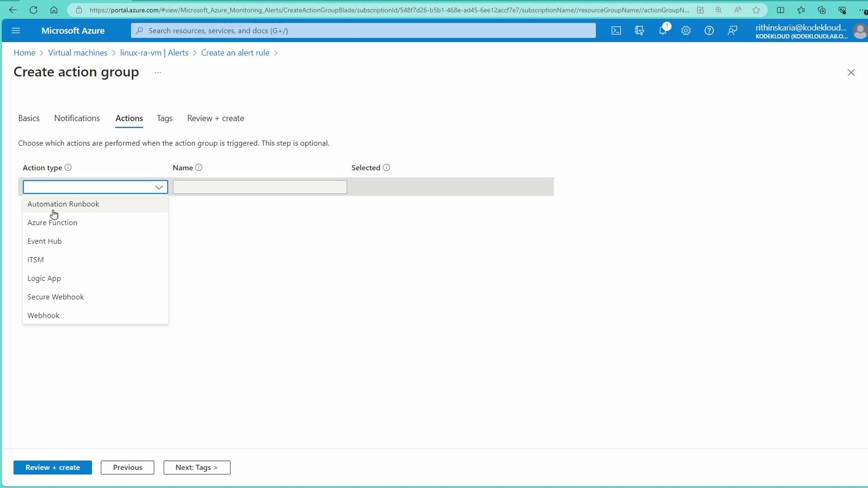Switch to the Notifications tab
868x488 pixels.
pos(77,118)
